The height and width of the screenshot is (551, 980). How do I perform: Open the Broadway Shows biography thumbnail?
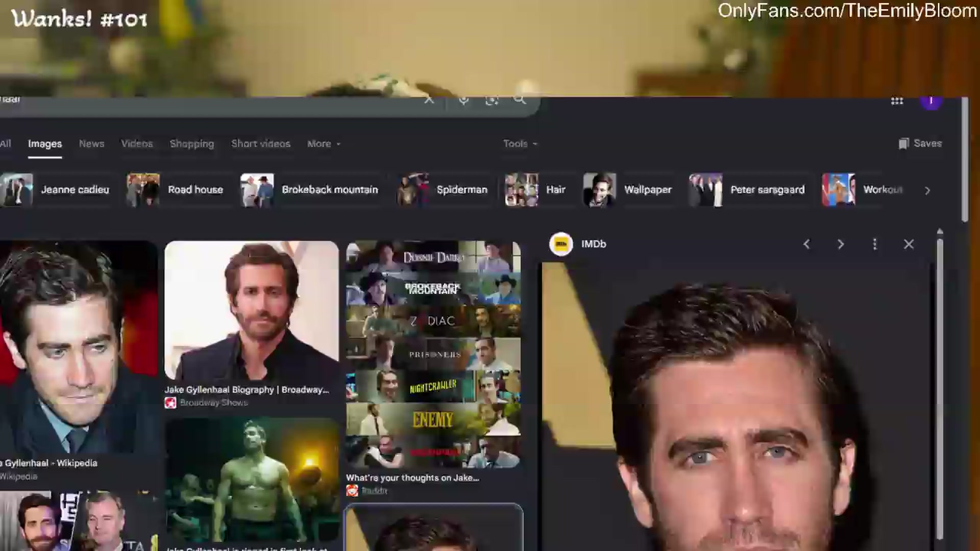(251, 310)
